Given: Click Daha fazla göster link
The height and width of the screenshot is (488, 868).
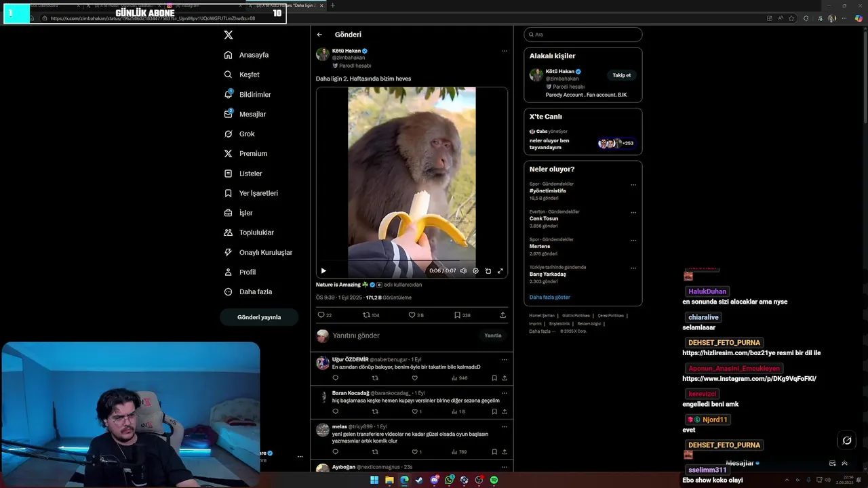Looking at the screenshot, I should [550, 298].
